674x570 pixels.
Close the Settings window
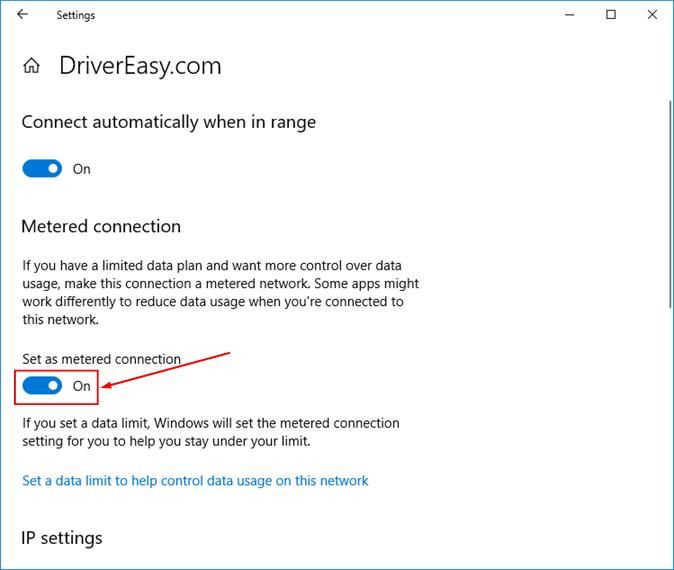(x=651, y=15)
